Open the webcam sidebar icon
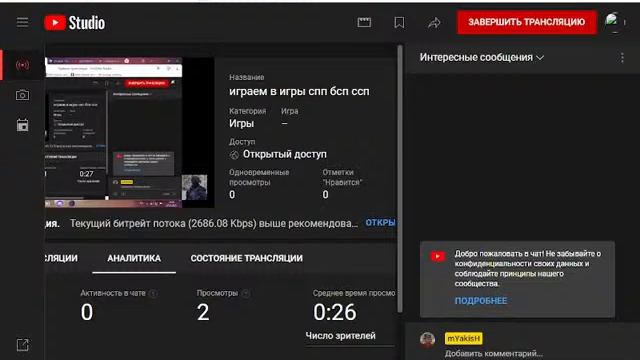 (x=22, y=95)
